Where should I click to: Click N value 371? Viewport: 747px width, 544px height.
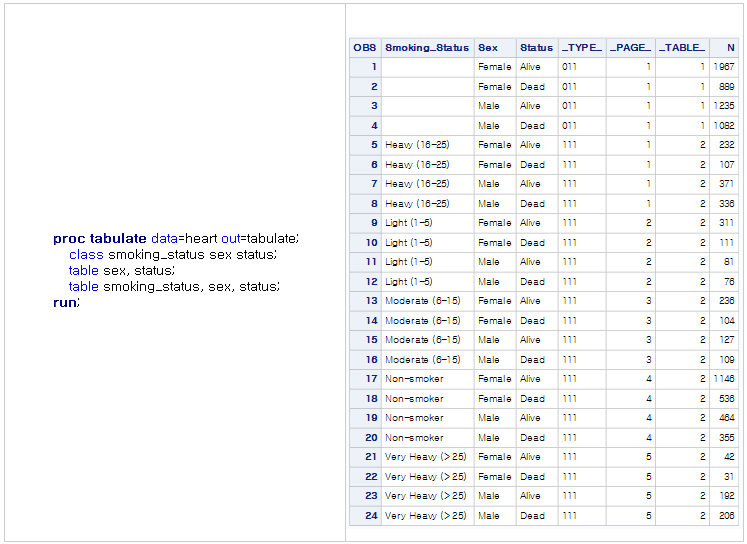[x=727, y=184]
